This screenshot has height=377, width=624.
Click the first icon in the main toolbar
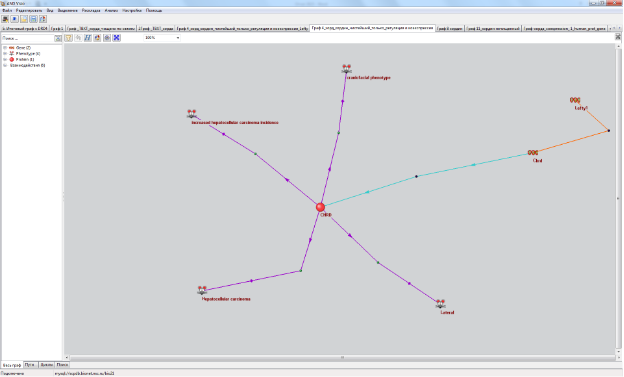[5, 19]
